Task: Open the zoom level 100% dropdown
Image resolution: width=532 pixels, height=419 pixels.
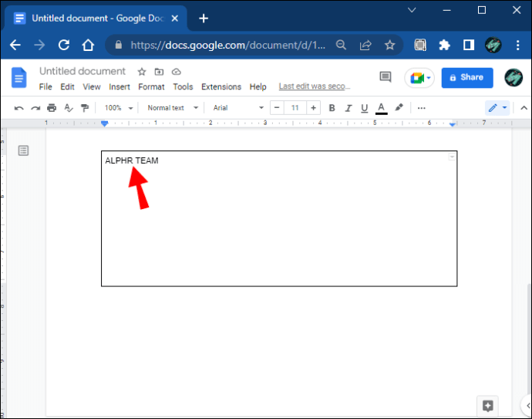Action: [x=119, y=108]
